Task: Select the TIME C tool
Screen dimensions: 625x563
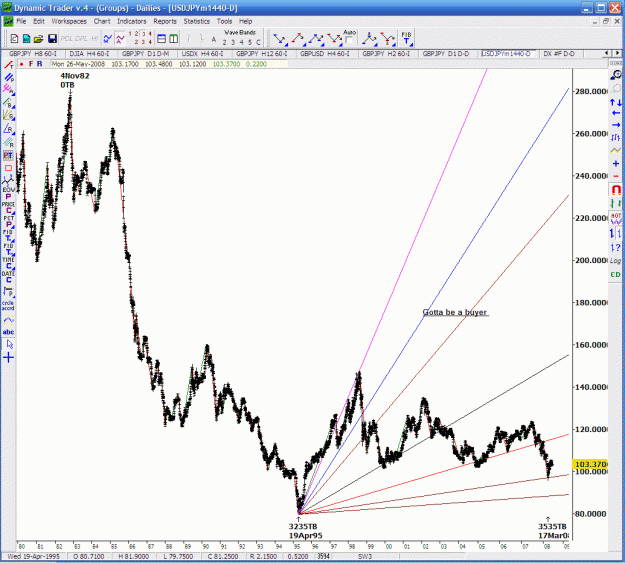Action: (x=8, y=263)
